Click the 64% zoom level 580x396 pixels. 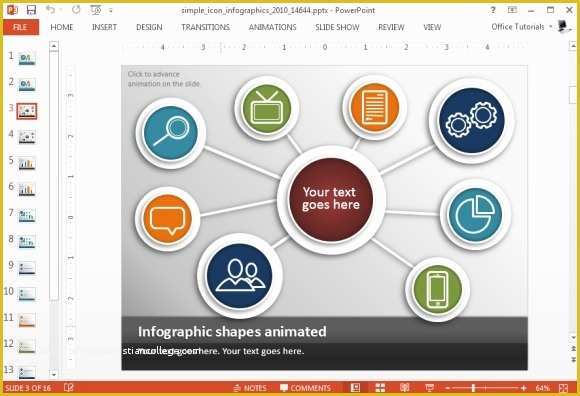pyautogui.click(x=542, y=388)
